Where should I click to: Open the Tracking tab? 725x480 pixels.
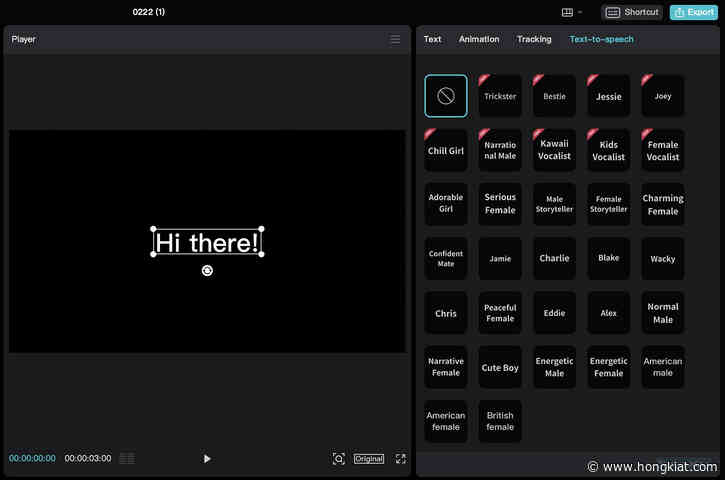tap(534, 39)
